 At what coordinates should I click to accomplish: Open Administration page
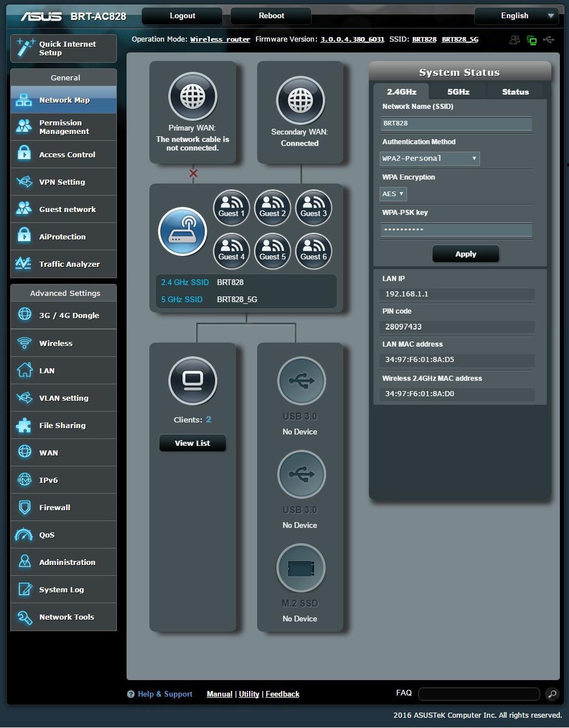tap(63, 562)
